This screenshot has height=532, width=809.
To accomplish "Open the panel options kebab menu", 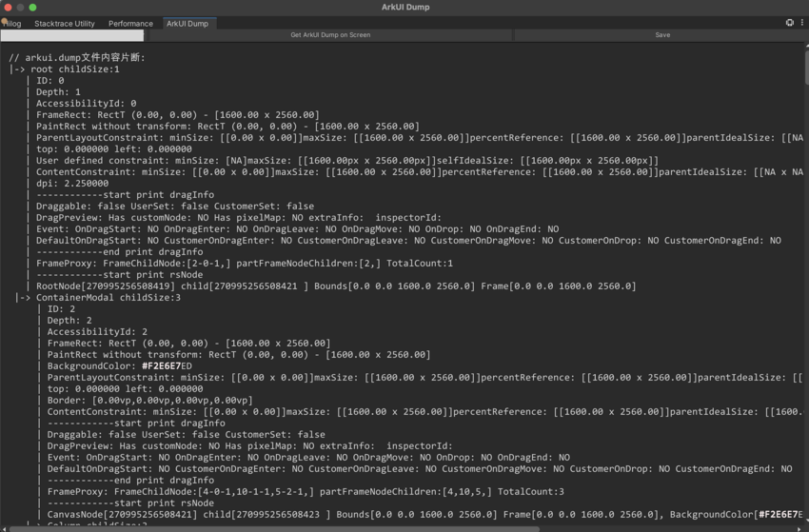I will coord(801,23).
